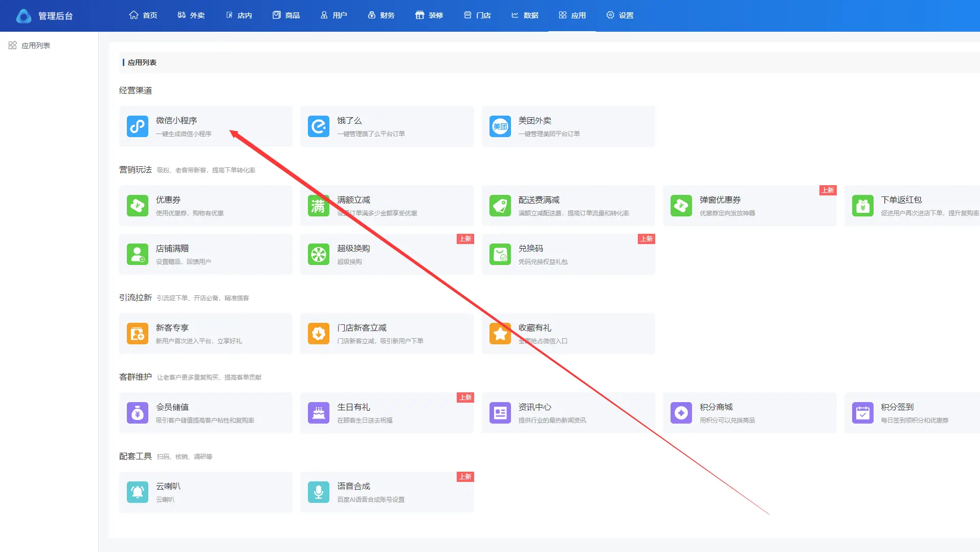The height and width of the screenshot is (552, 980).
Task: Click the 饿了么 blue icon
Action: coord(319,126)
